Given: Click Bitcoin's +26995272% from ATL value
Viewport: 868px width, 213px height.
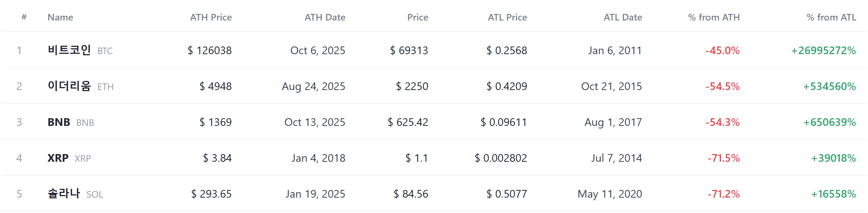Looking at the screenshot, I should point(824,50).
